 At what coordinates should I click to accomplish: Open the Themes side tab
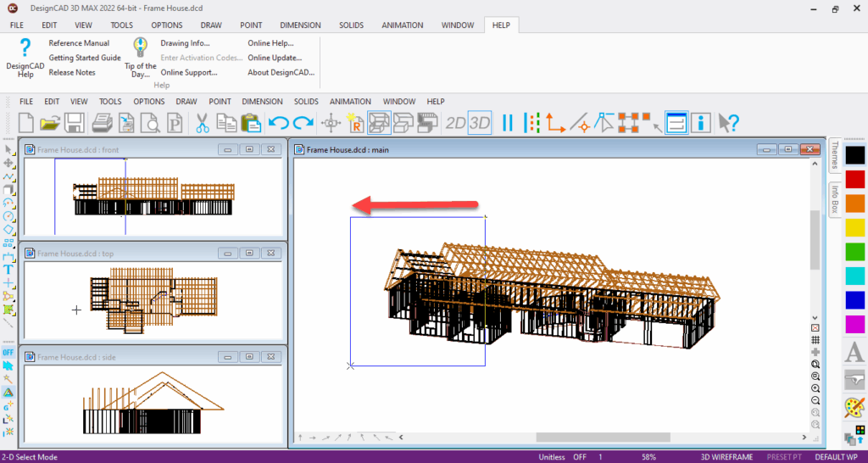coord(834,154)
